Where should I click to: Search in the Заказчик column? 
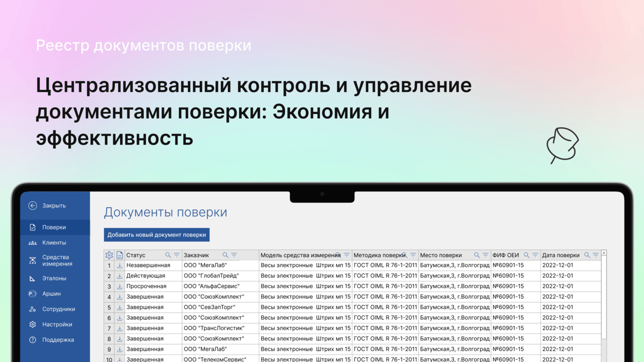click(225, 255)
